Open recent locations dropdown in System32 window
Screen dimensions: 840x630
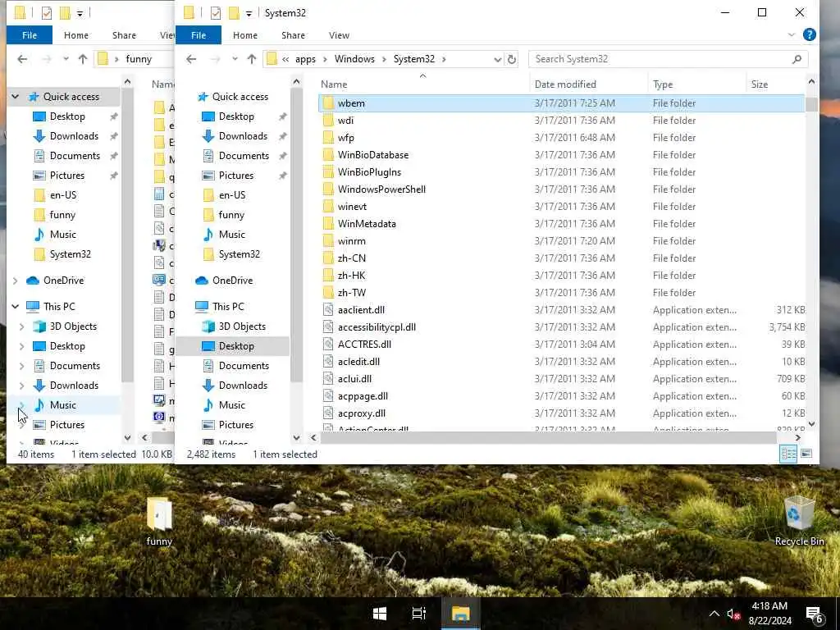point(235,59)
